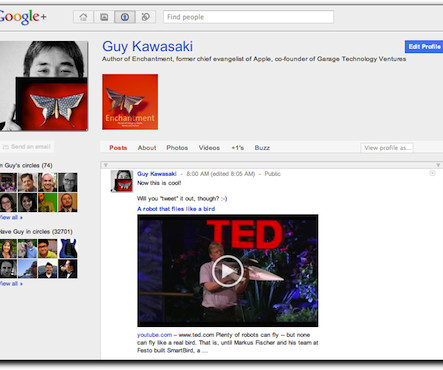Click the small arrow at stream's right corner
Image resolution: width=443 pixels, height=370 pixels.
(438, 165)
